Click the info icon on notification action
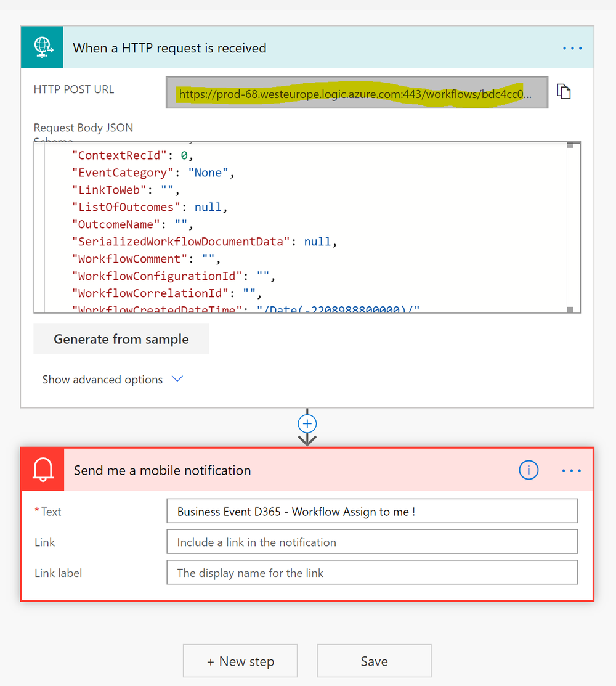616x686 pixels. click(x=529, y=470)
